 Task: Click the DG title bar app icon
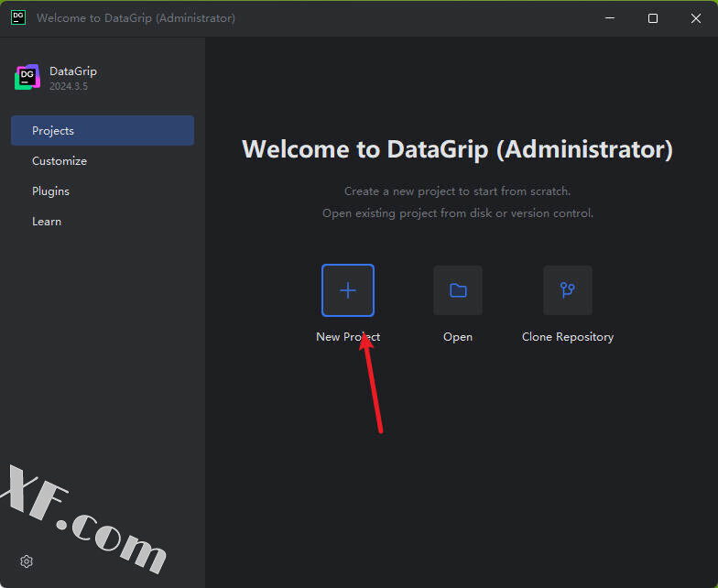[x=18, y=18]
